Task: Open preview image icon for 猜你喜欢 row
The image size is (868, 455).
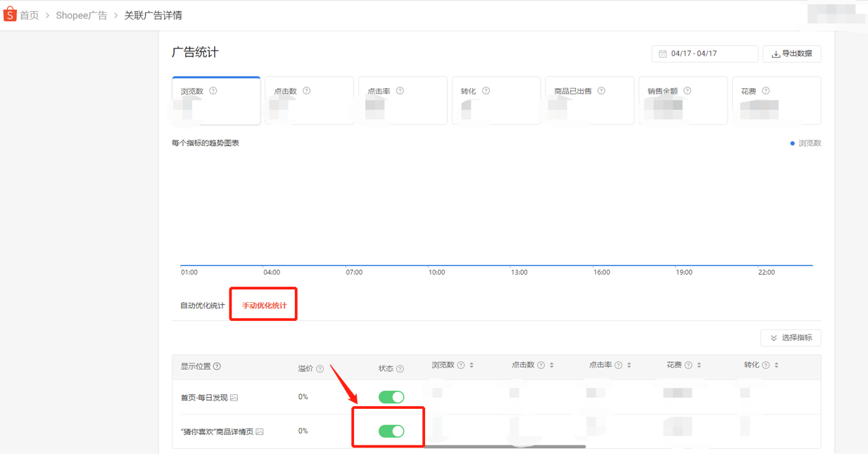Action: tap(260, 432)
